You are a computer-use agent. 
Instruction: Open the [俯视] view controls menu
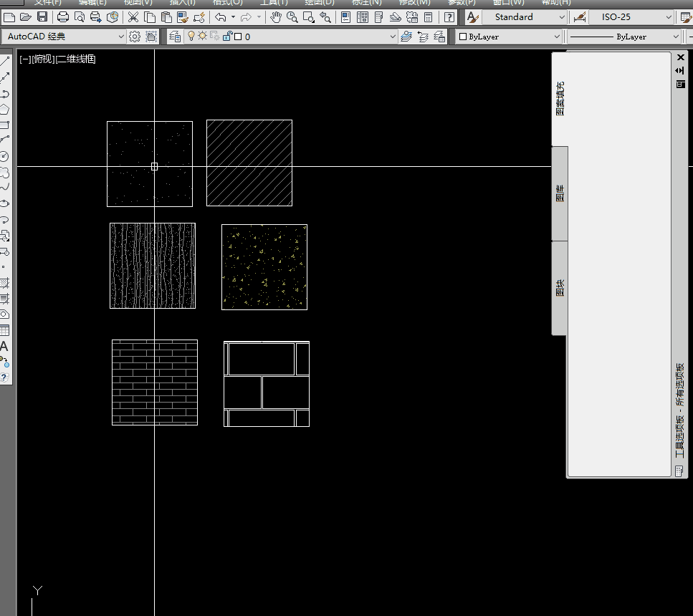pos(43,59)
